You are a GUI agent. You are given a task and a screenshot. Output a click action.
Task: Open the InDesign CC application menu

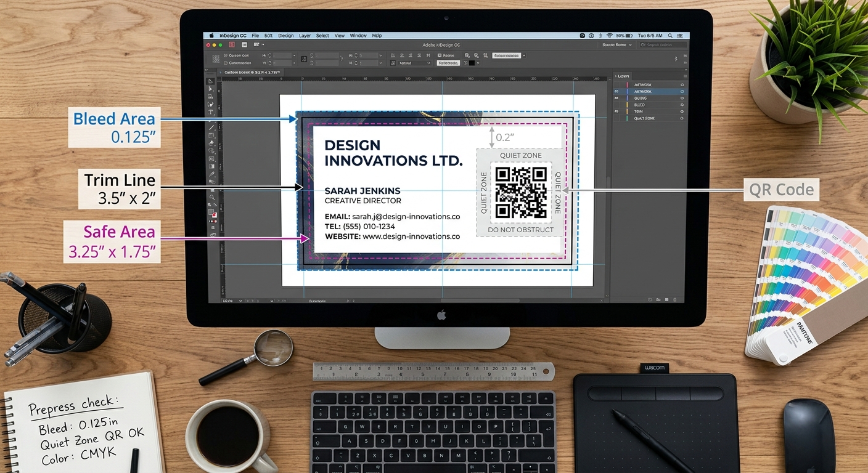click(x=233, y=36)
